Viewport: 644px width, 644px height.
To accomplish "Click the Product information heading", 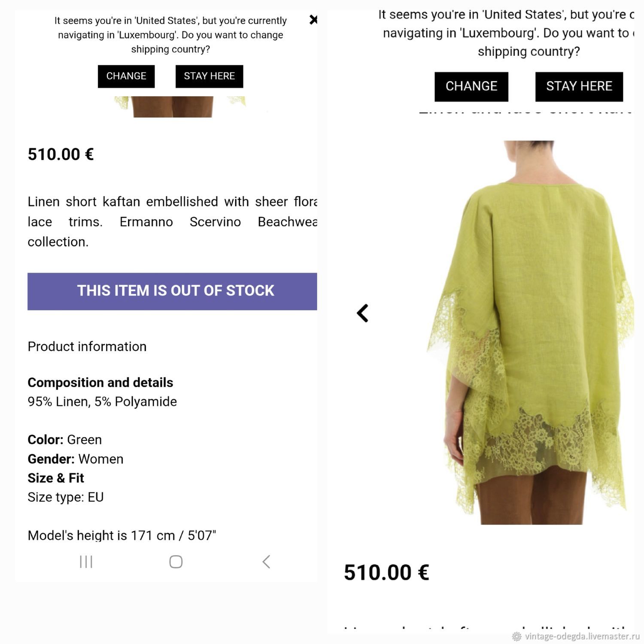I will (87, 346).
